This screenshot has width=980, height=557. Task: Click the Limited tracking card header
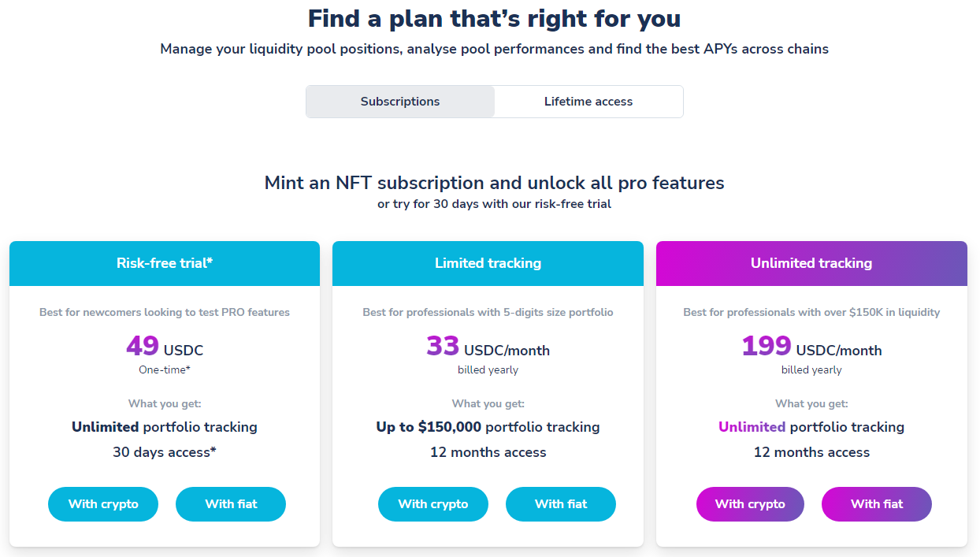coord(488,263)
